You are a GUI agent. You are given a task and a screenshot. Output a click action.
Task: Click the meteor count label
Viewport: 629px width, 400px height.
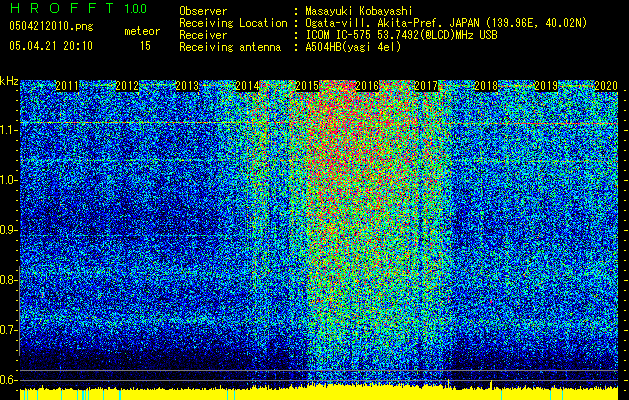pyautogui.click(x=142, y=31)
